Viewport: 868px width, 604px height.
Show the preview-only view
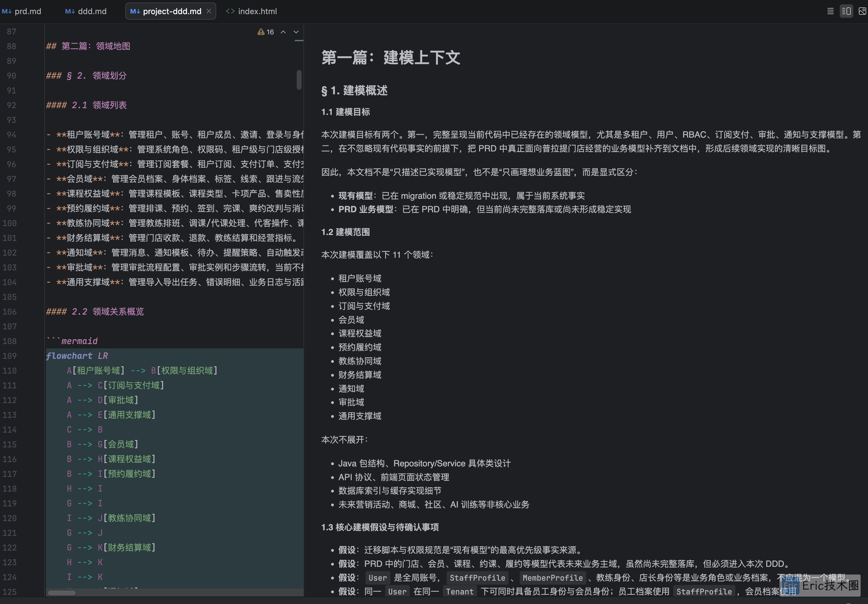(x=862, y=11)
